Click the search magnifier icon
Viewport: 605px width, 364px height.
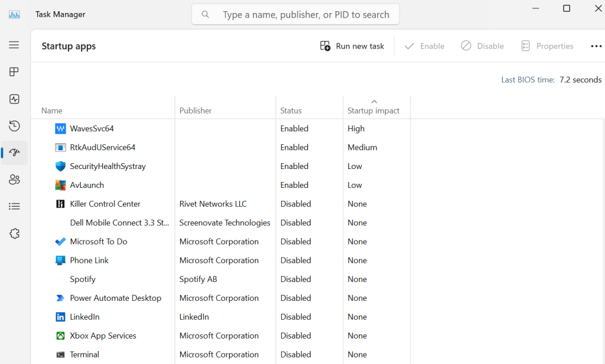205,15
